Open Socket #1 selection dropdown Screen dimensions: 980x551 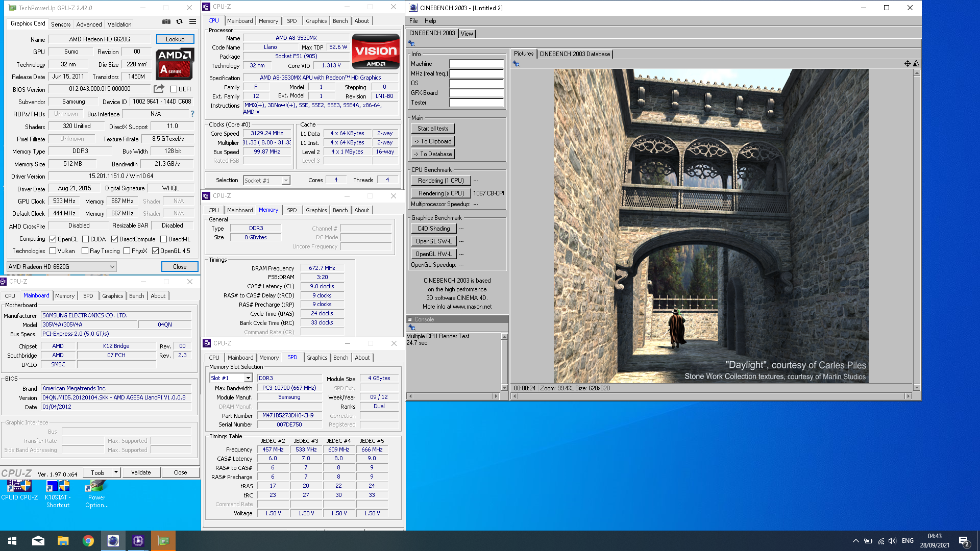click(266, 180)
